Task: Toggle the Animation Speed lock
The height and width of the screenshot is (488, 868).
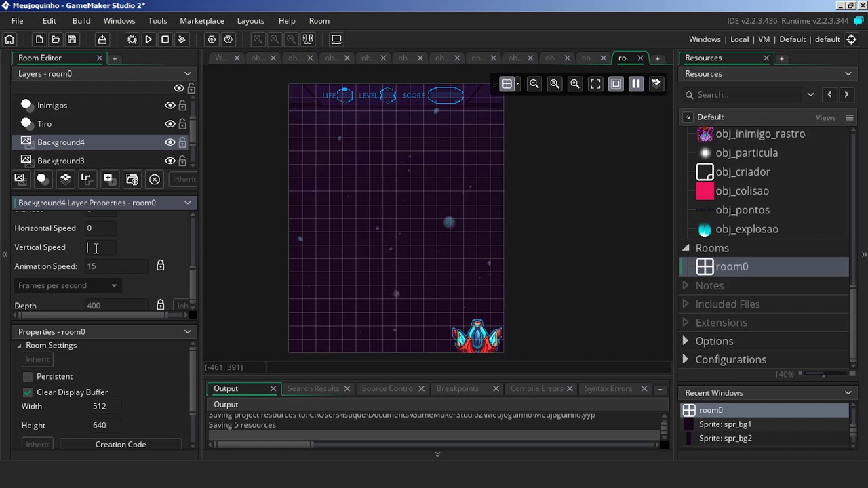Action: (x=161, y=266)
